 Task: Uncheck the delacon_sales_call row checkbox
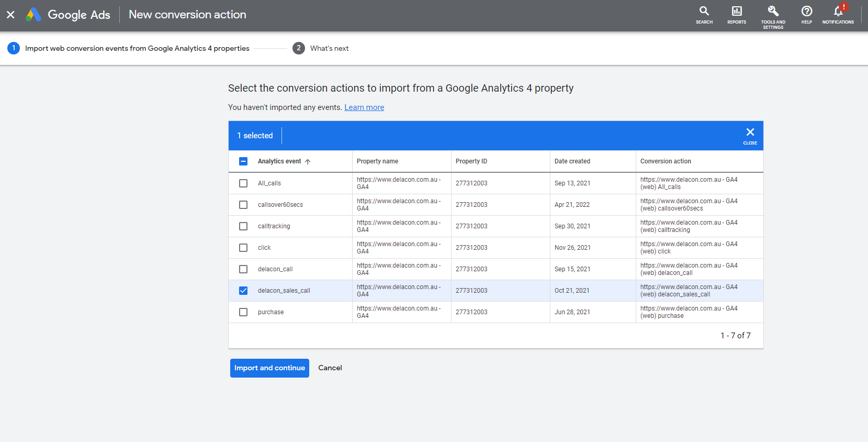click(x=243, y=291)
